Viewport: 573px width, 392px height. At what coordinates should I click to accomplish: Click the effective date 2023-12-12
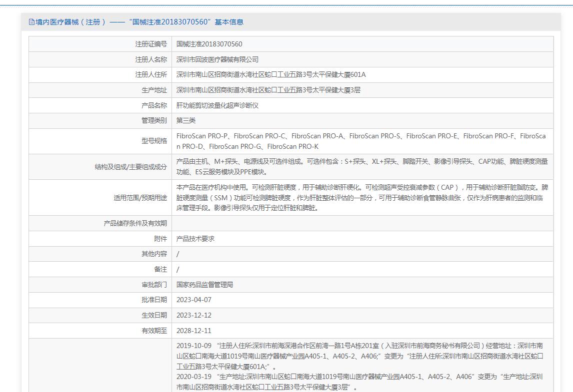[194, 316]
